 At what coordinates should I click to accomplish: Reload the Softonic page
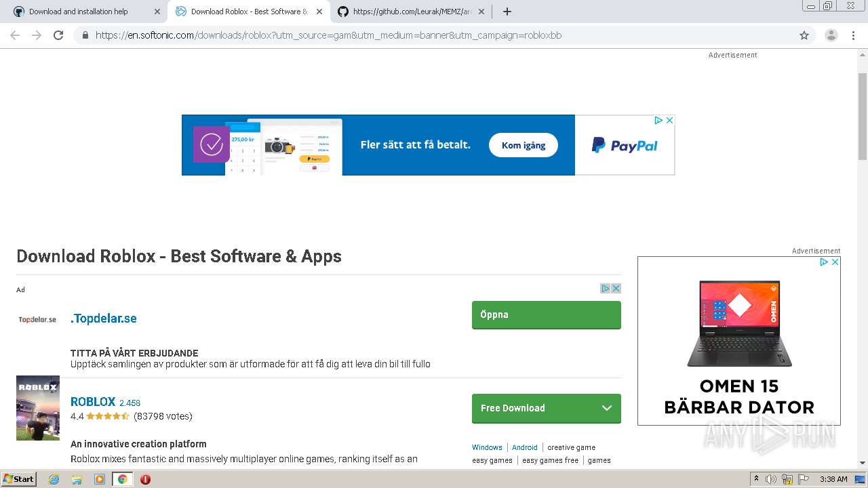tap(58, 35)
